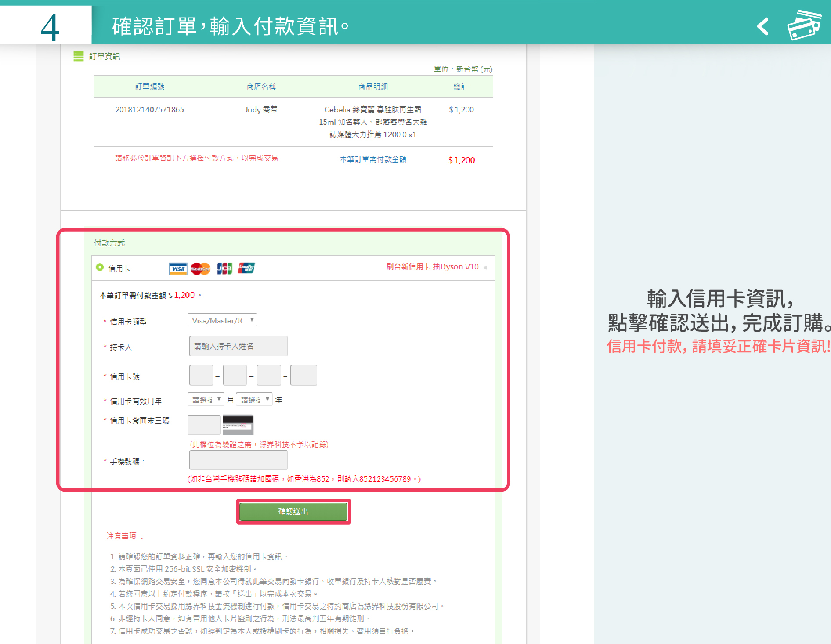Open the expiry month dropdown

pyautogui.click(x=206, y=399)
